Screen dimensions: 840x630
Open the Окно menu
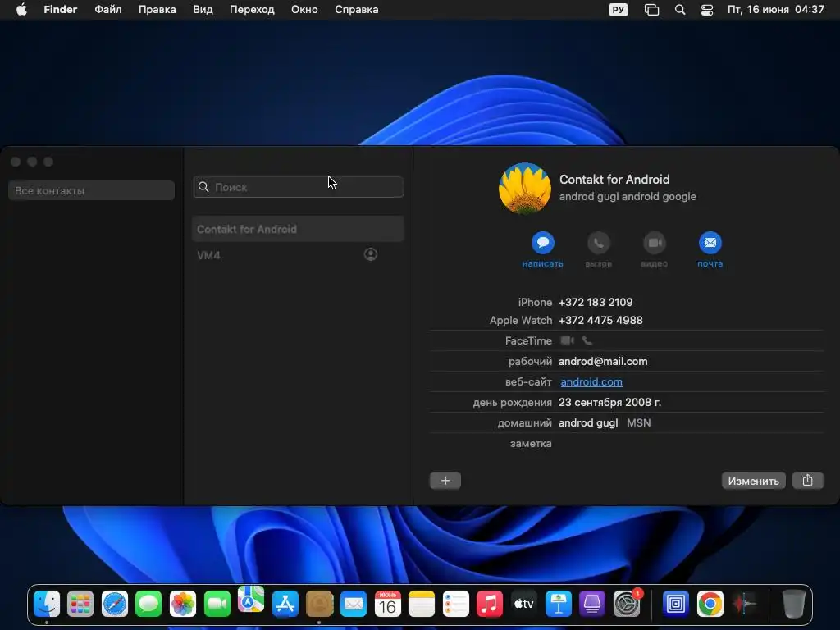tap(304, 10)
